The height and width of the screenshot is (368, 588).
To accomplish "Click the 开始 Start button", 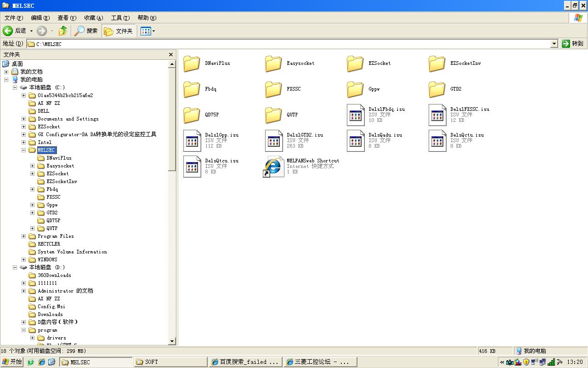I will coord(12,362).
